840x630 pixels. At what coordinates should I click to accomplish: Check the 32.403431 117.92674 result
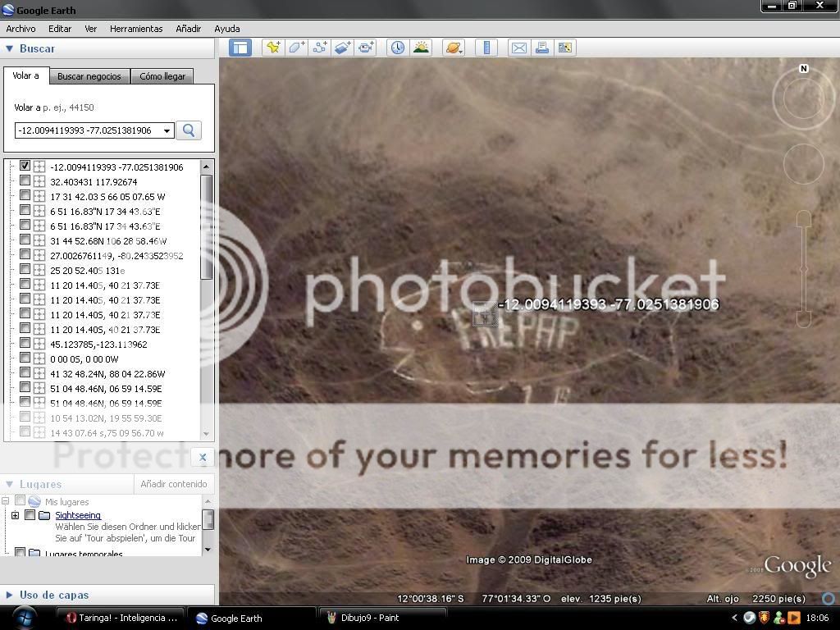25,181
